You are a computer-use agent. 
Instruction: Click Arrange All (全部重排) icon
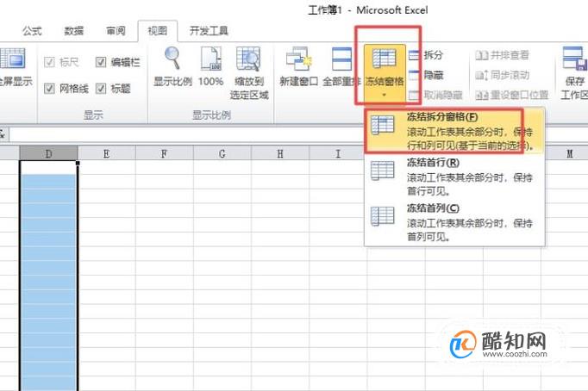[x=341, y=59]
